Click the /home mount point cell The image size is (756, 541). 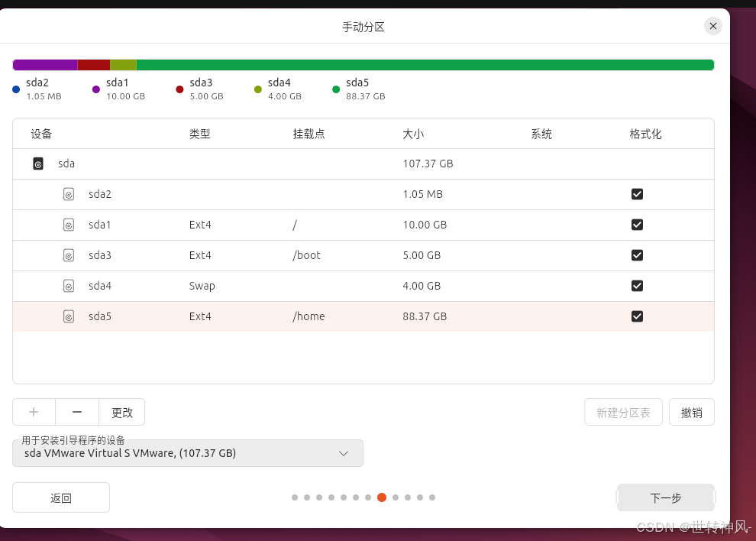click(x=309, y=316)
